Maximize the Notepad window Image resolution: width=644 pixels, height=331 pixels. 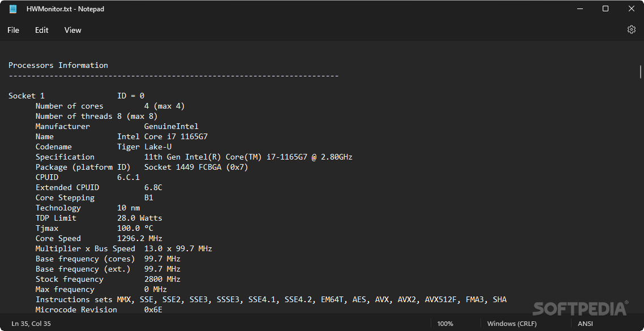tap(606, 8)
